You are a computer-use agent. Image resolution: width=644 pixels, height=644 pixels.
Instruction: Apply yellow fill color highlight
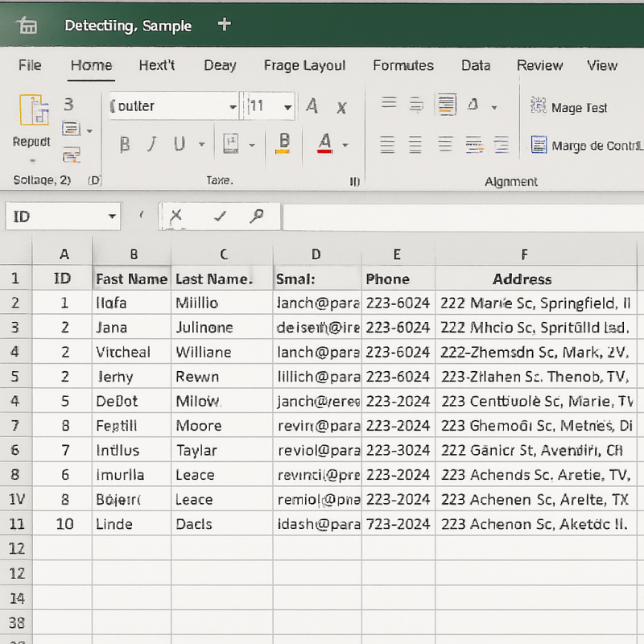(283, 143)
